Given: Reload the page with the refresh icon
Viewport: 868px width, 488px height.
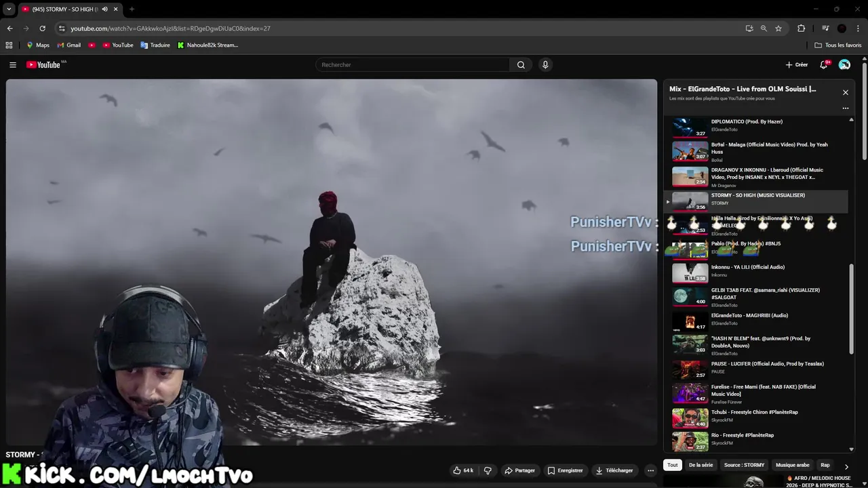Looking at the screenshot, I should 42,28.
